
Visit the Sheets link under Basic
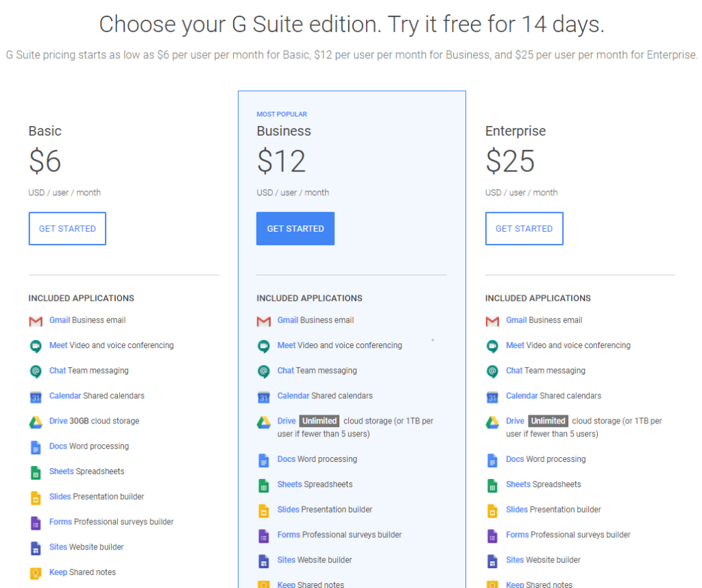(x=61, y=471)
